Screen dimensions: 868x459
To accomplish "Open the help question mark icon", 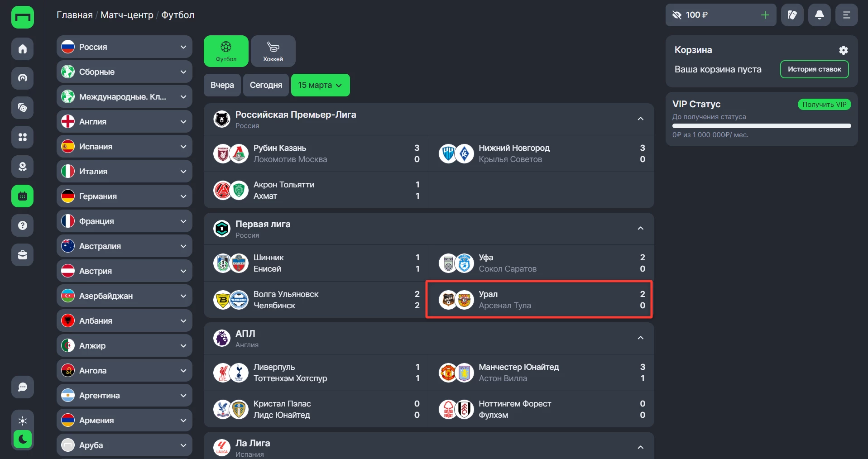I will 23,225.
